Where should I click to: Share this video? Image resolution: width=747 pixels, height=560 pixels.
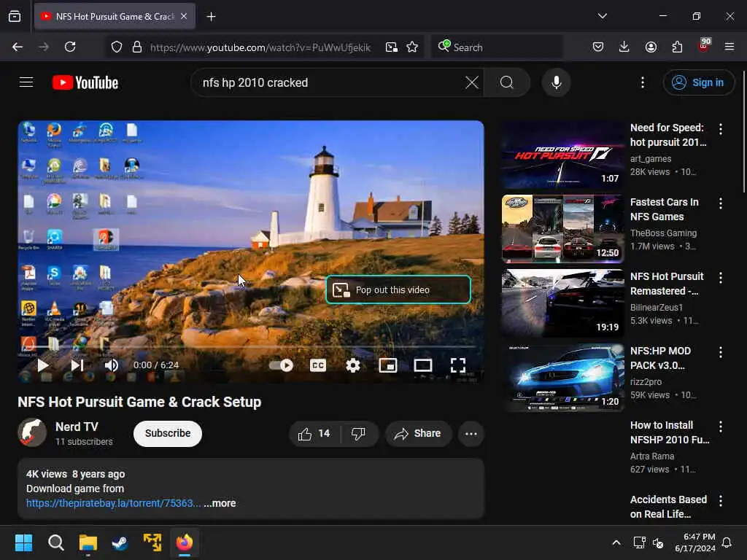(x=418, y=433)
